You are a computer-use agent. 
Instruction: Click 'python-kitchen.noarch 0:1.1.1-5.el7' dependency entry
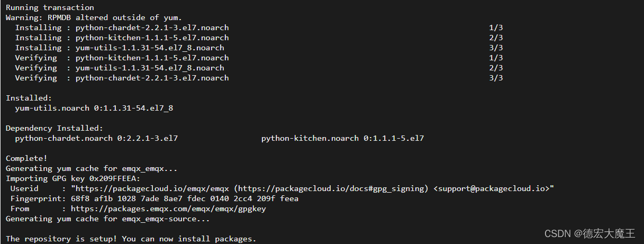coord(342,138)
